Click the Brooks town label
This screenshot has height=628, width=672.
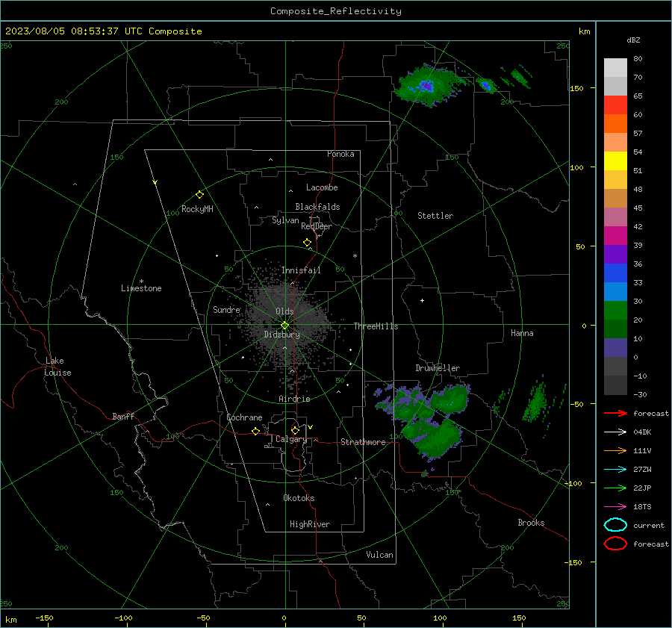pos(531,523)
